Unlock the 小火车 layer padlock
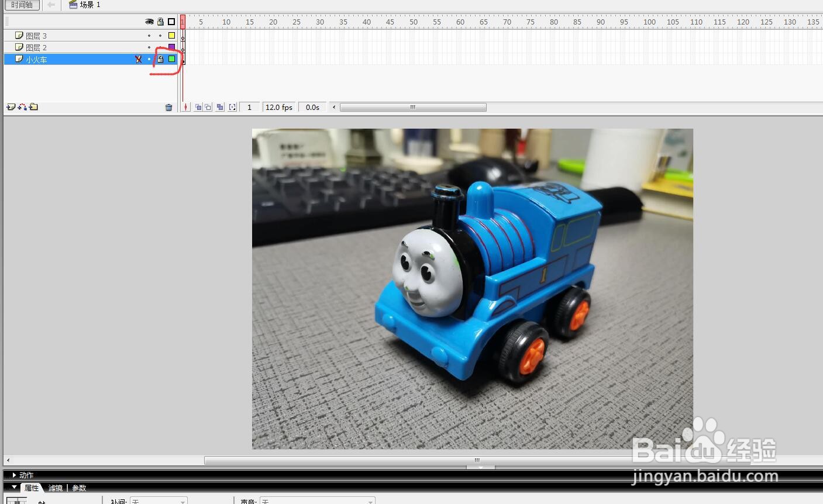The height and width of the screenshot is (504, 823). coord(160,59)
